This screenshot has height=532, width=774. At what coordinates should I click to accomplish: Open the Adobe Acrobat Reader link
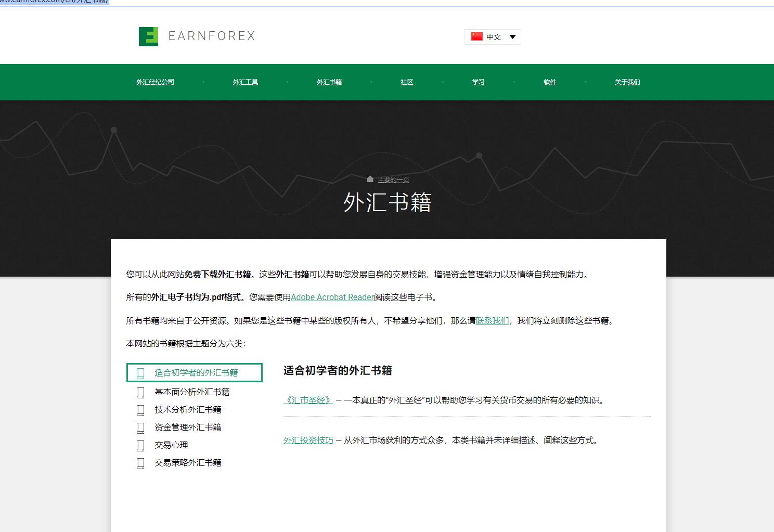click(332, 297)
